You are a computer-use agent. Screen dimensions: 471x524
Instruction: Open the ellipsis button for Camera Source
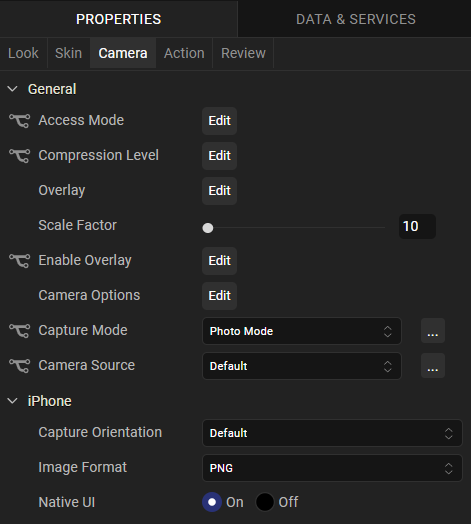click(433, 366)
